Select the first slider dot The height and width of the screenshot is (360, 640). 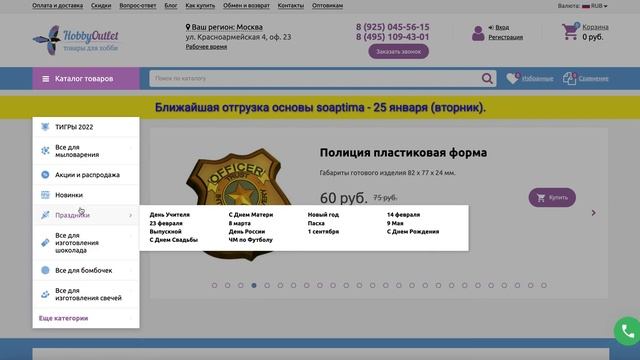pyautogui.click(x=214, y=285)
